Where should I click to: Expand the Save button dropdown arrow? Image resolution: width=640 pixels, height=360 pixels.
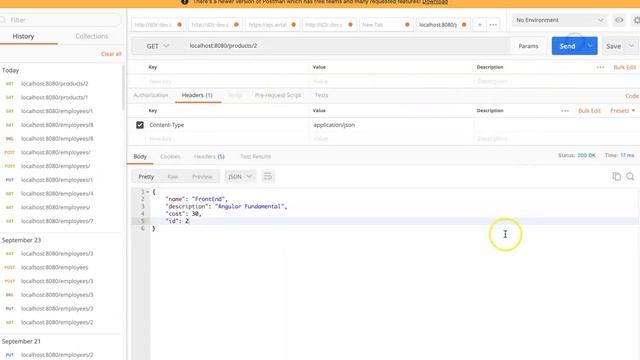point(631,46)
